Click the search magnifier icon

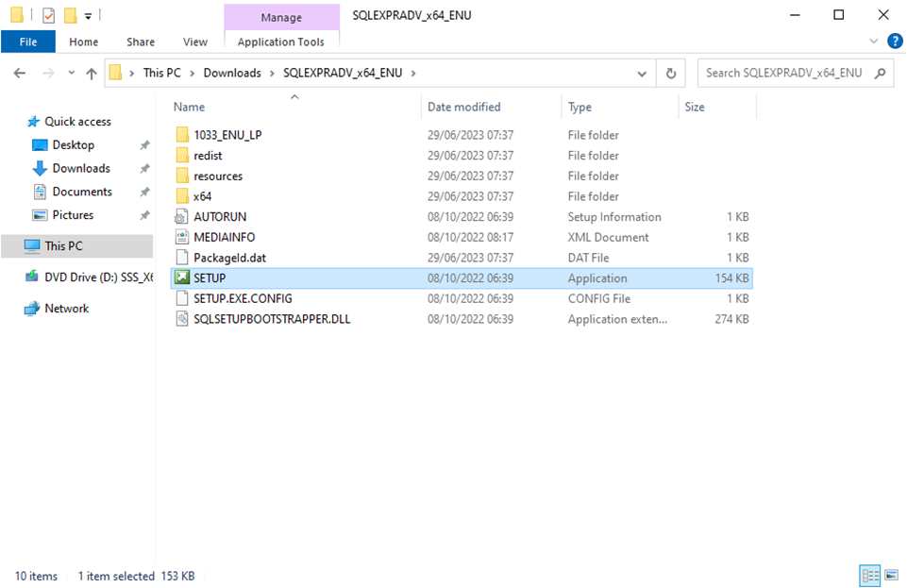[x=880, y=74]
